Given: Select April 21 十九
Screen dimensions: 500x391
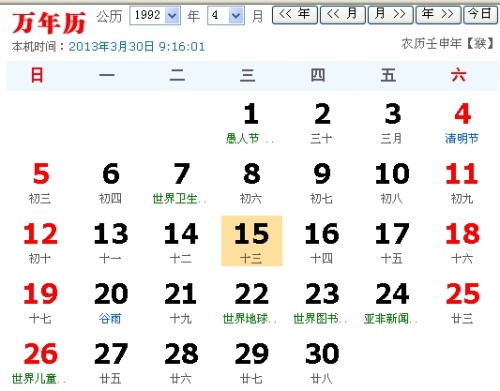Looking at the screenshot, I should [181, 303].
